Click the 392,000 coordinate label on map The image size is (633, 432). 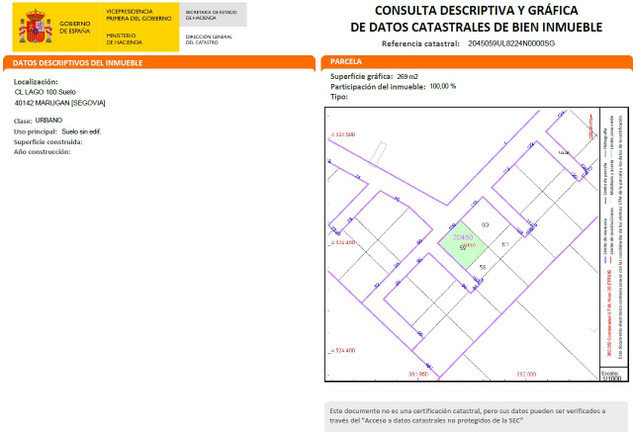click(526, 374)
